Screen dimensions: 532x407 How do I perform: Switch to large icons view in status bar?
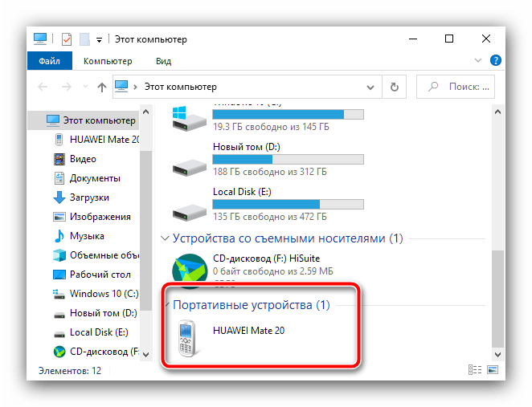point(493,370)
